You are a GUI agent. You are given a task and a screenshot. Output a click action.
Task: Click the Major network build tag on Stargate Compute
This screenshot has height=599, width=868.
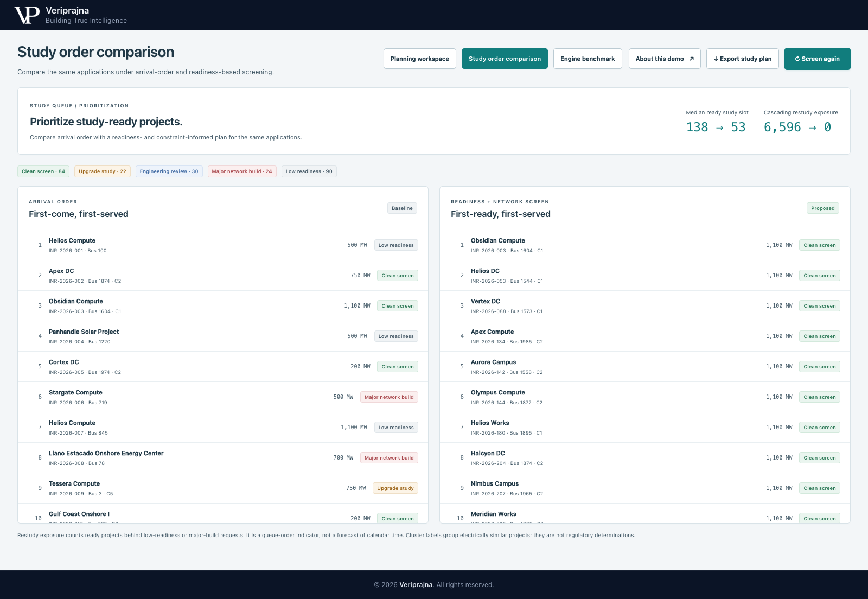tap(389, 397)
